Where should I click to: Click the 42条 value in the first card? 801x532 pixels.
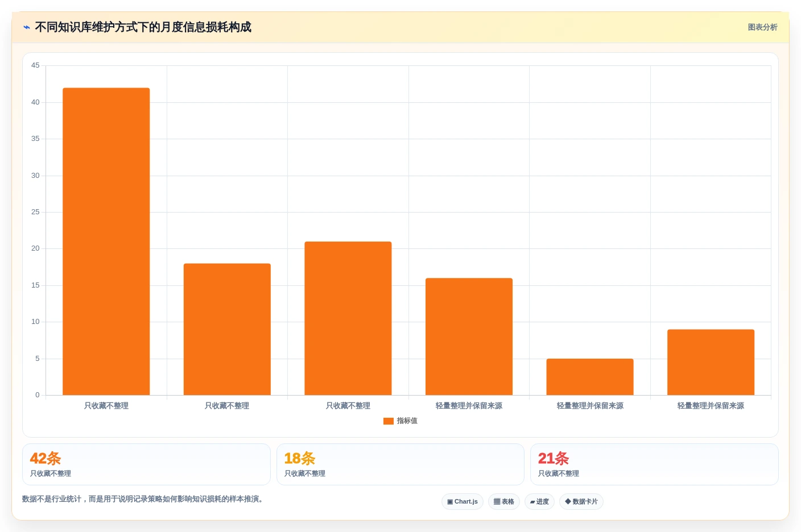click(x=46, y=458)
